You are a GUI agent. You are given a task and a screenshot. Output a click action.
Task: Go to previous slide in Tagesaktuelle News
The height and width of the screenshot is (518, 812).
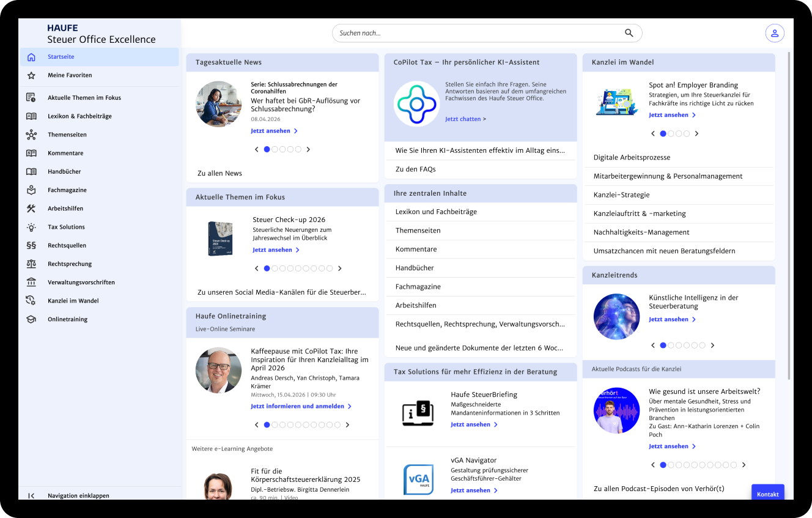click(257, 149)
